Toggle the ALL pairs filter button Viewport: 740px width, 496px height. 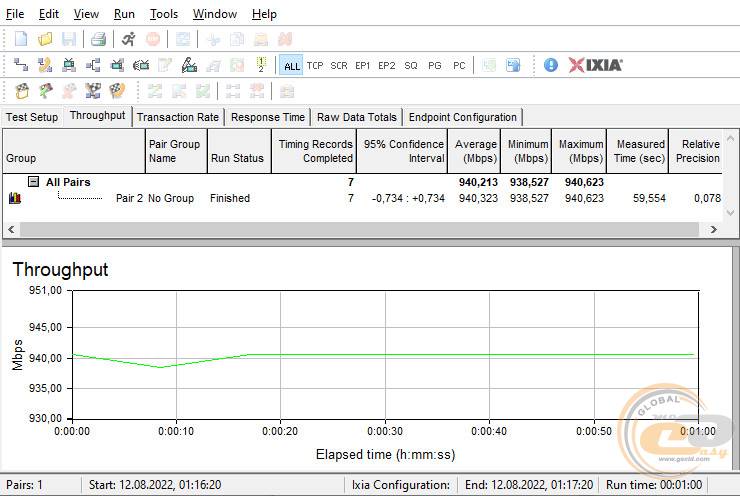291,66
